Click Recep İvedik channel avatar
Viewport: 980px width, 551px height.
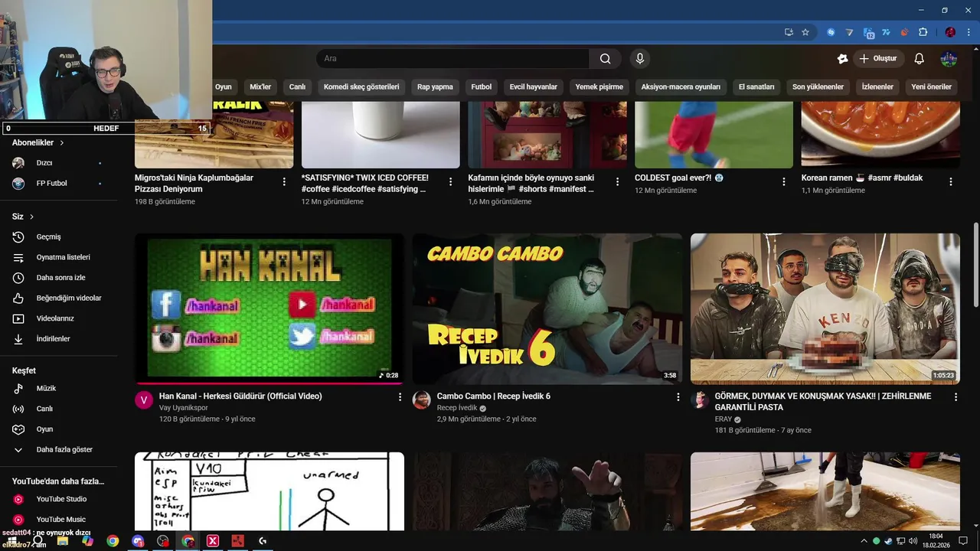422,400
